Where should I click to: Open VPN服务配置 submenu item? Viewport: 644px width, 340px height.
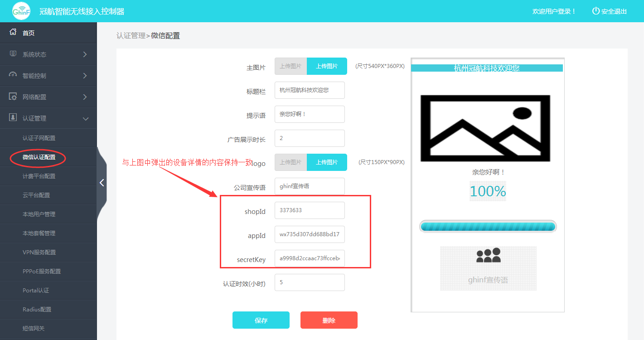pyautogui.click(x=39, y=252)
